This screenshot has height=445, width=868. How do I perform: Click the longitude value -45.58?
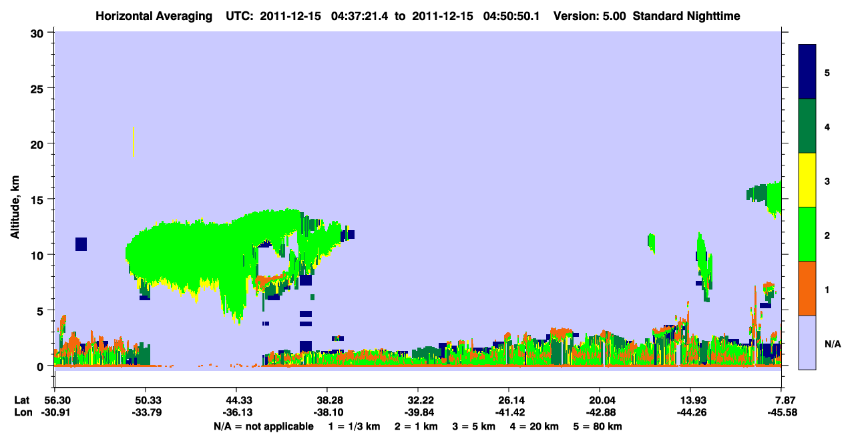pyautogui.click(x=781, y=412)
